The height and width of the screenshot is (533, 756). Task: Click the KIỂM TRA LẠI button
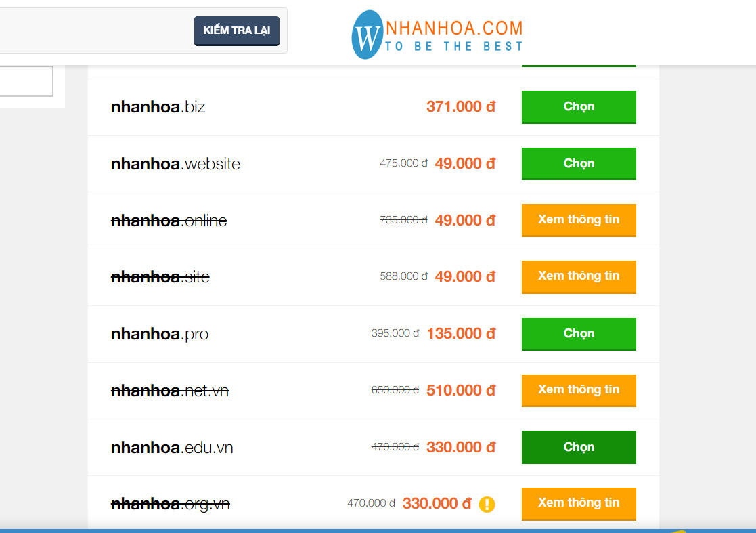point(237,31)
